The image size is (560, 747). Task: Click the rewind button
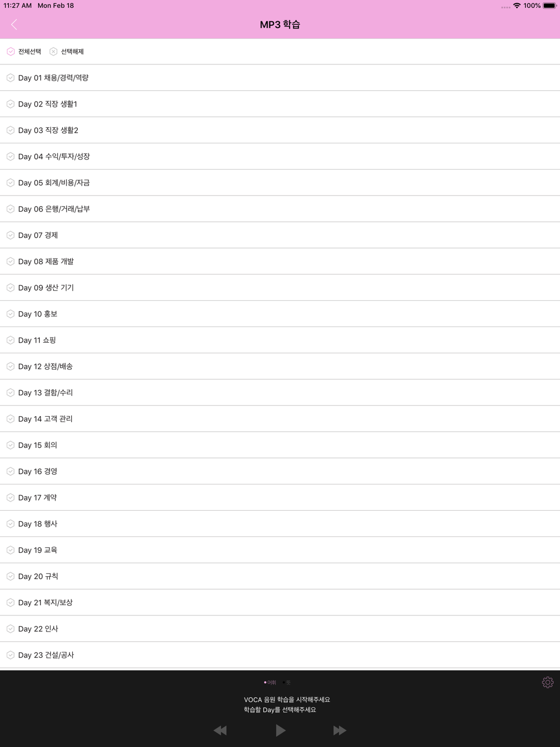tap(220, 730)
